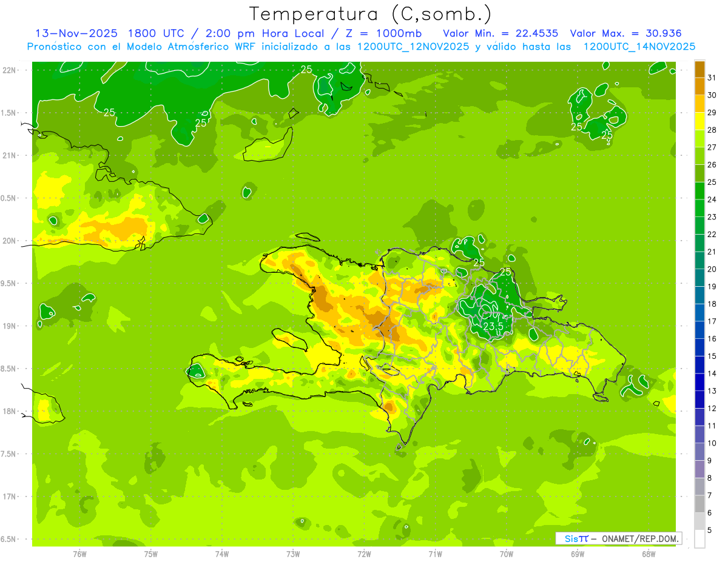Image resolution: width=728 pixels, height=562 pixels.
Task: Pick the colorbar swatch between 30 and 31
Action: 699,87
